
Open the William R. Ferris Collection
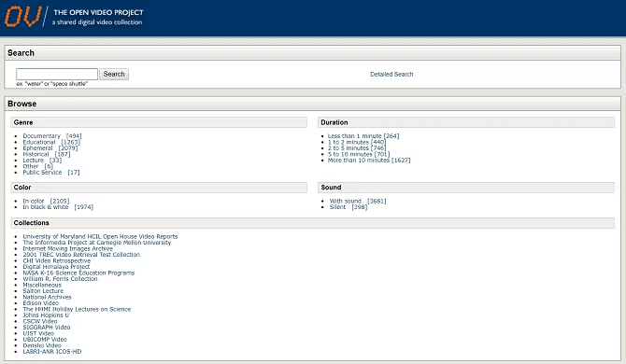[60, 279]
